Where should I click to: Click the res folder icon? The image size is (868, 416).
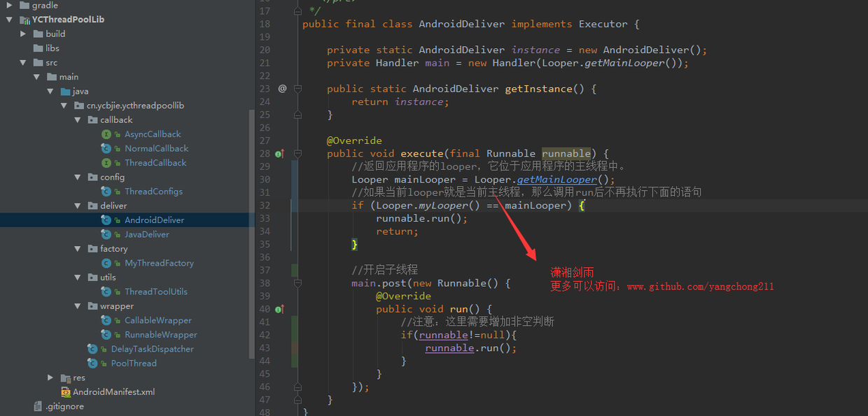click(65, 378)
